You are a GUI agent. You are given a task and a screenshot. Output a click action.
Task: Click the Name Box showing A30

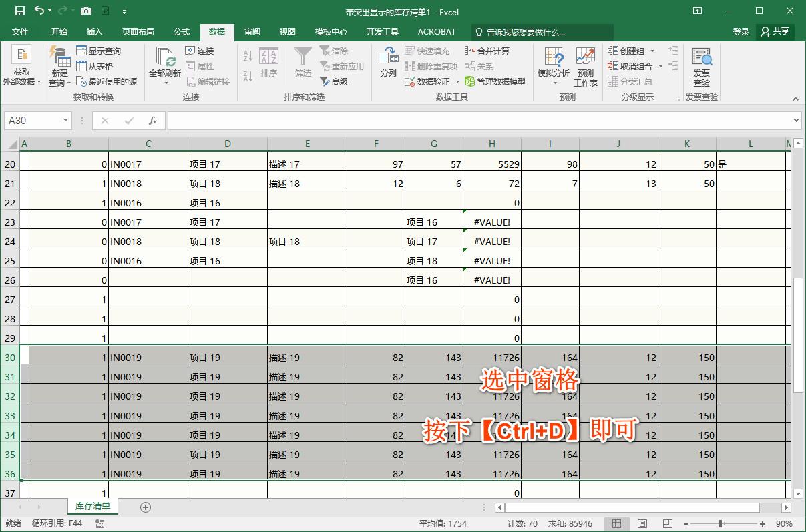[33, 121]
